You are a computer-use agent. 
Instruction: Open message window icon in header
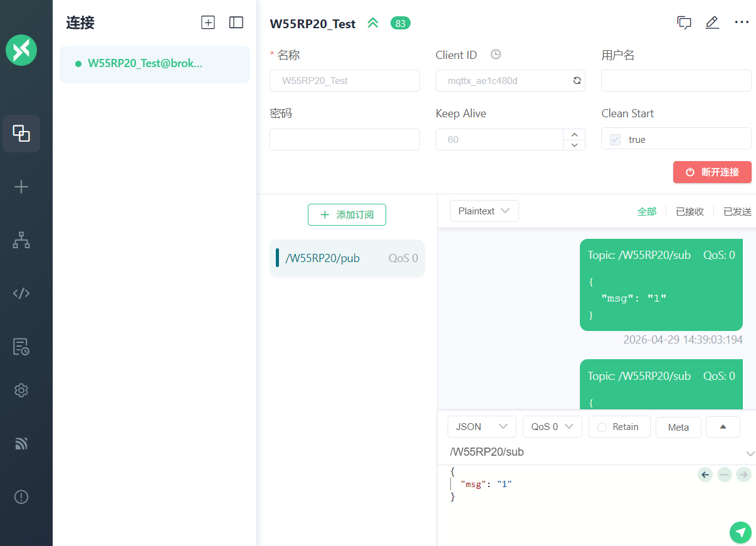(x=684, y=23)
